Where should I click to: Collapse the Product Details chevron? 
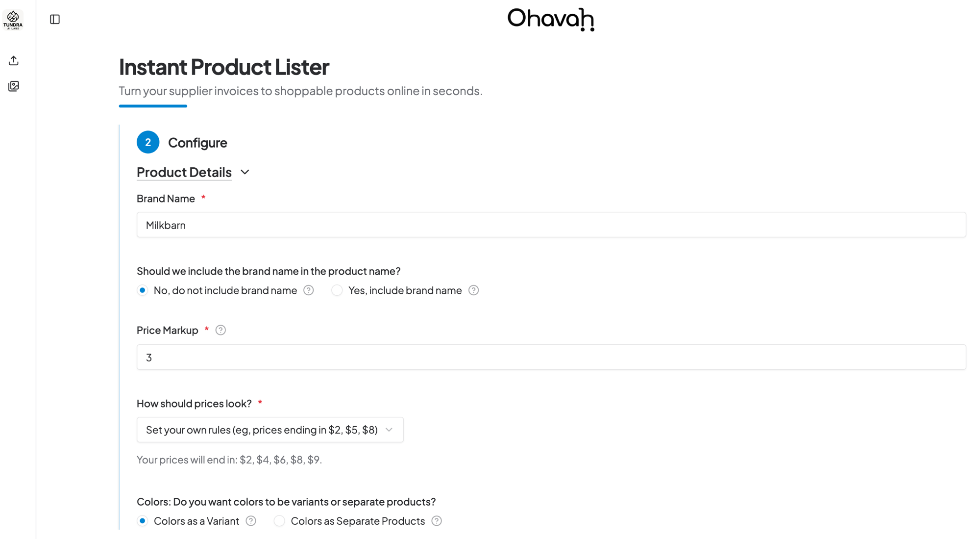click(x=245, y=172)
